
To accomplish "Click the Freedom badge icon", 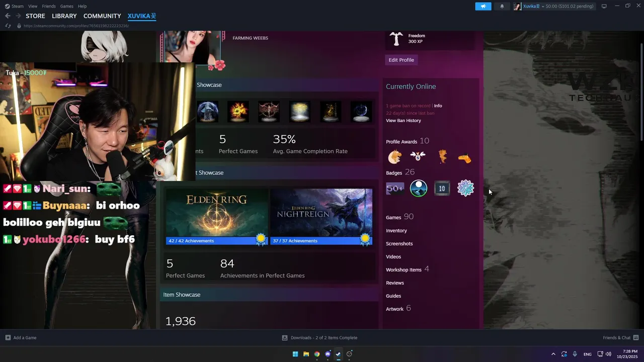I will click(396, 39).
